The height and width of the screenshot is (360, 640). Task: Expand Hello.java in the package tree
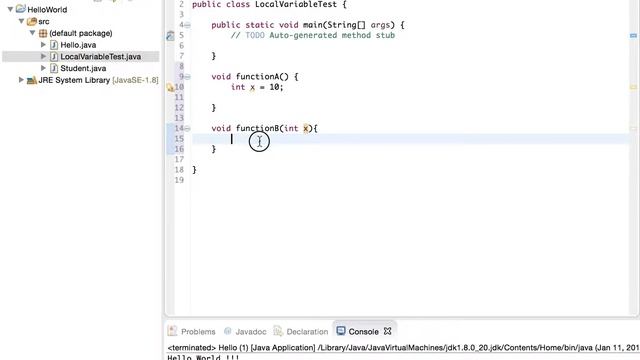pyautogui.click(x=43, y=44)
